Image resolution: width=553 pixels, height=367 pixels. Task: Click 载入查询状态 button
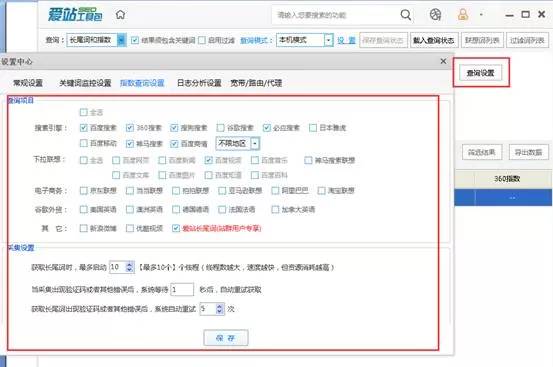click(x=433, y=40)
